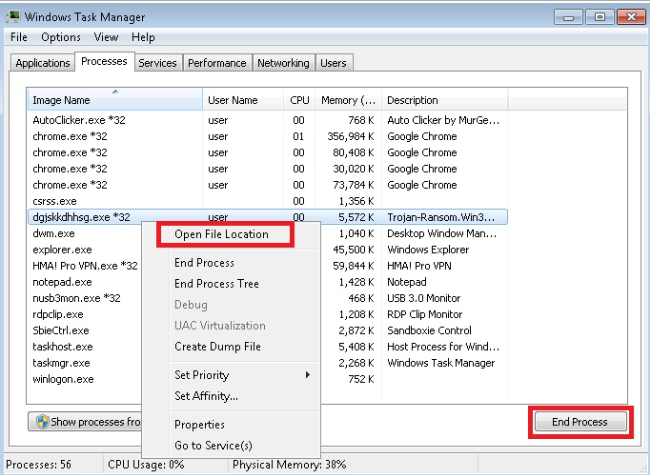The width and height of the screenshot is (650, 475).
Task: Switch to the Networking tab
Action: [283, 63]
